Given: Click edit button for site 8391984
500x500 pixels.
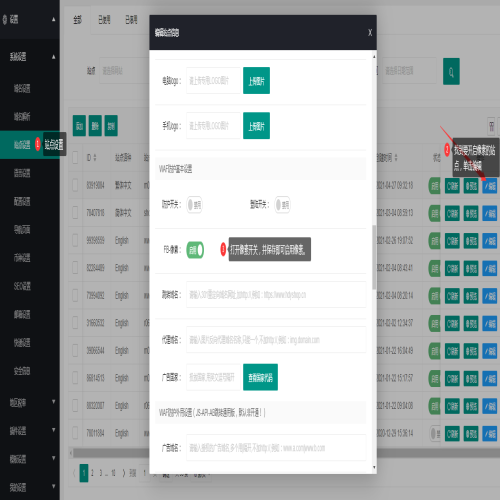Looking at the screenshot, I should 489,186.
